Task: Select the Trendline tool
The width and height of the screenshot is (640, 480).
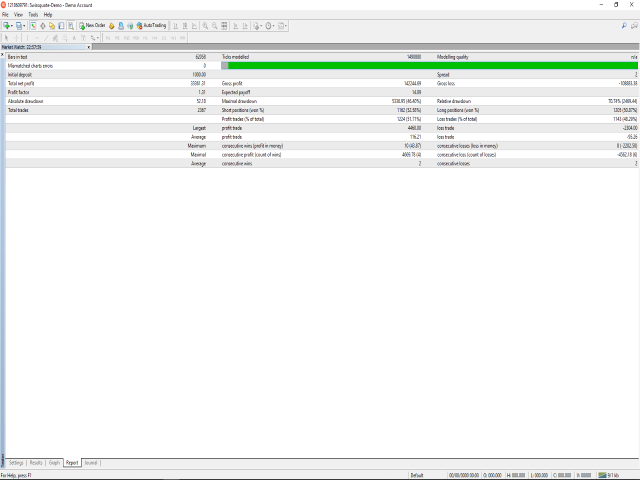Action: tap(46, 38)
